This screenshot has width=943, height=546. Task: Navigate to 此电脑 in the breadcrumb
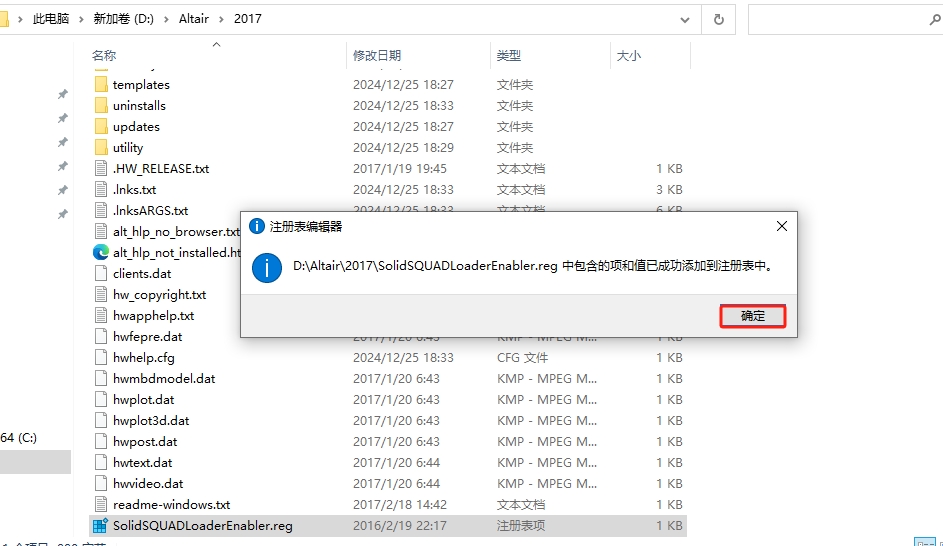click(x=50, y=19)
